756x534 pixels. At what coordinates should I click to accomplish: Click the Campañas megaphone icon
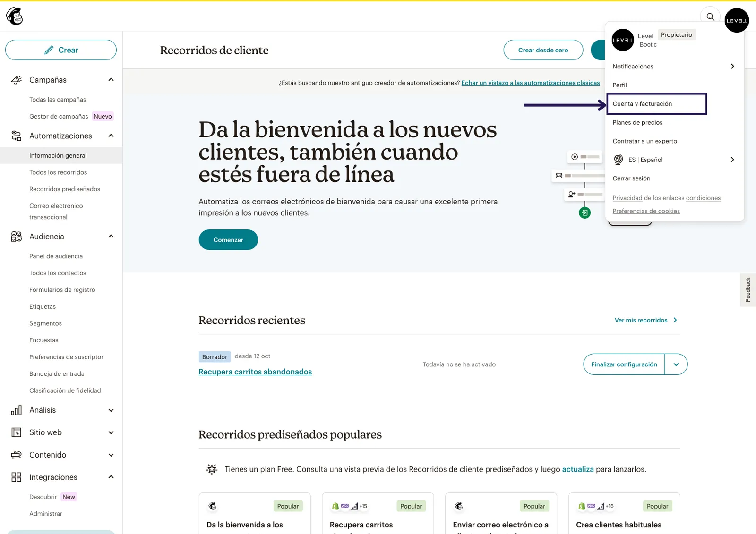click(17, 80)
